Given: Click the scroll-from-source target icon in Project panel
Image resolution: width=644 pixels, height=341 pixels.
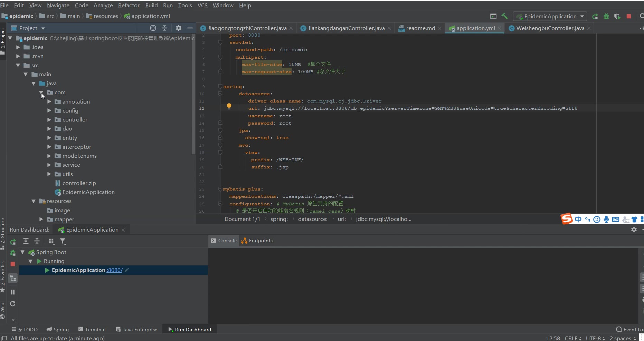Looking at the screenshot, I should click(153, 28).
